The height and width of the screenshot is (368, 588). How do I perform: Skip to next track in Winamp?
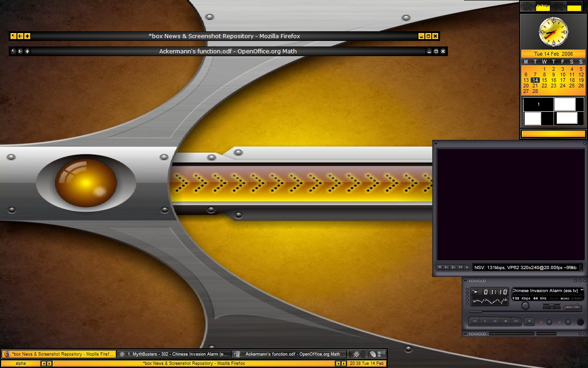pyautogui.click(x=516, y=321)
